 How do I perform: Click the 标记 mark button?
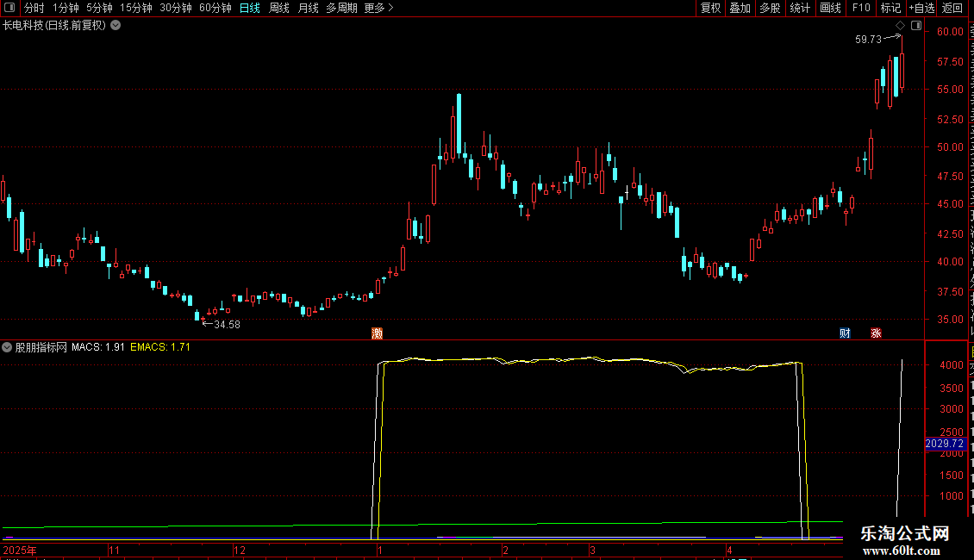click(890, 8)
